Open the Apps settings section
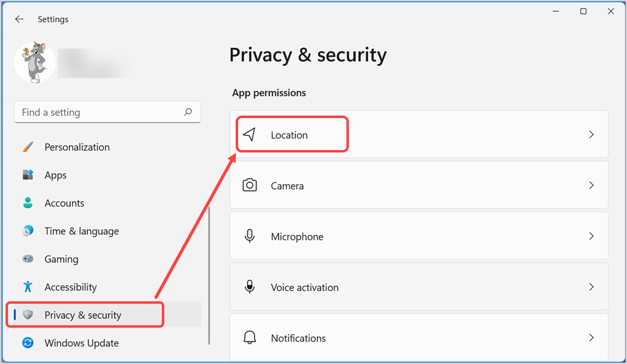627x364 pixels. 55,175
